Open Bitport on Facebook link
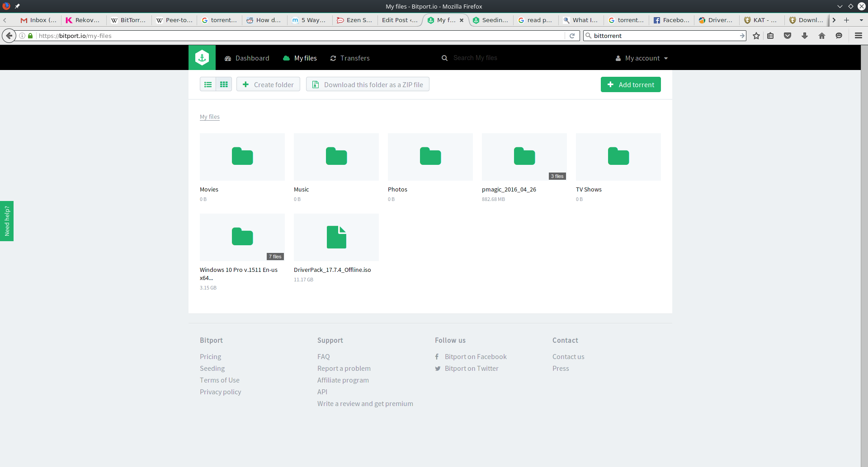868x467 pixels. 475,357
